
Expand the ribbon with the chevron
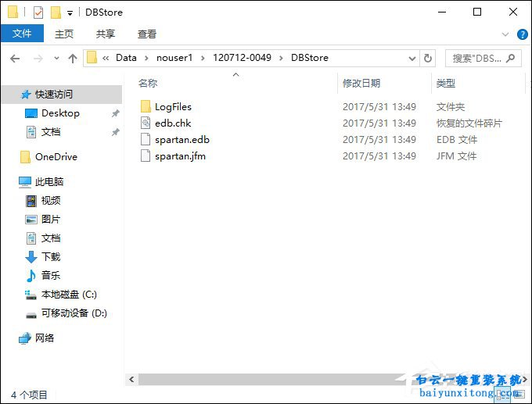click(505, 34)
